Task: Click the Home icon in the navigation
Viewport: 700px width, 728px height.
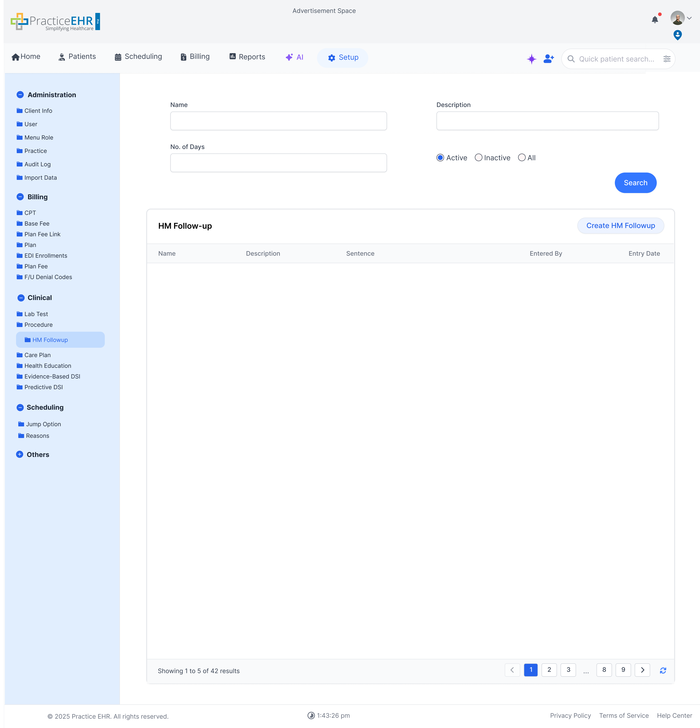Action: (x=16, y=56)
